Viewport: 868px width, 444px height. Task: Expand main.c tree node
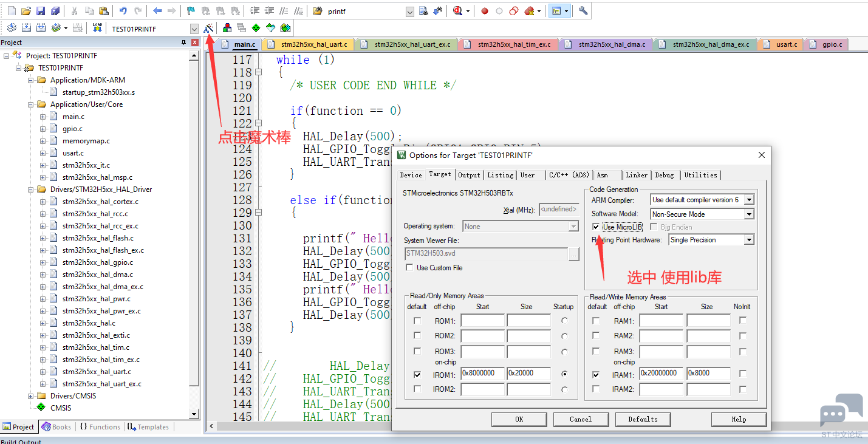(43, 117)
